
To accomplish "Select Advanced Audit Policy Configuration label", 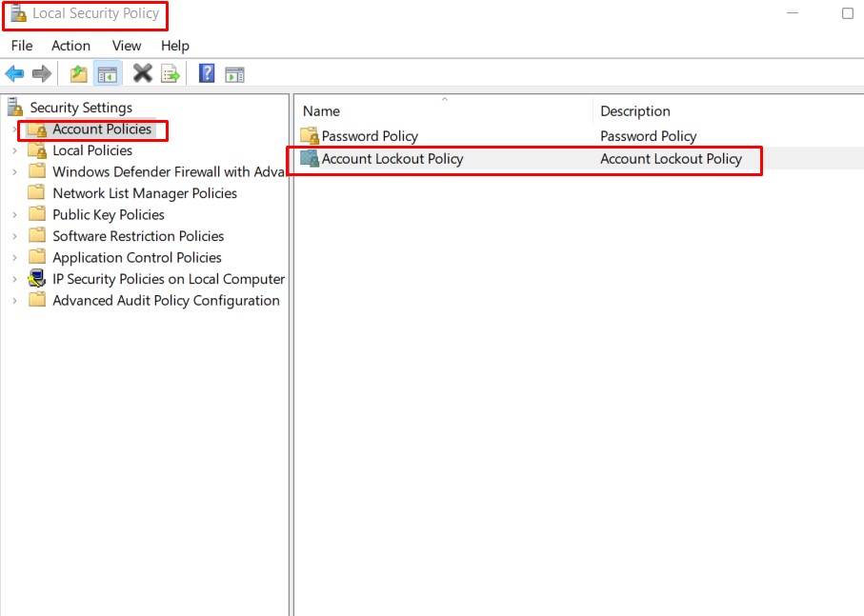I will coord(167,301).
